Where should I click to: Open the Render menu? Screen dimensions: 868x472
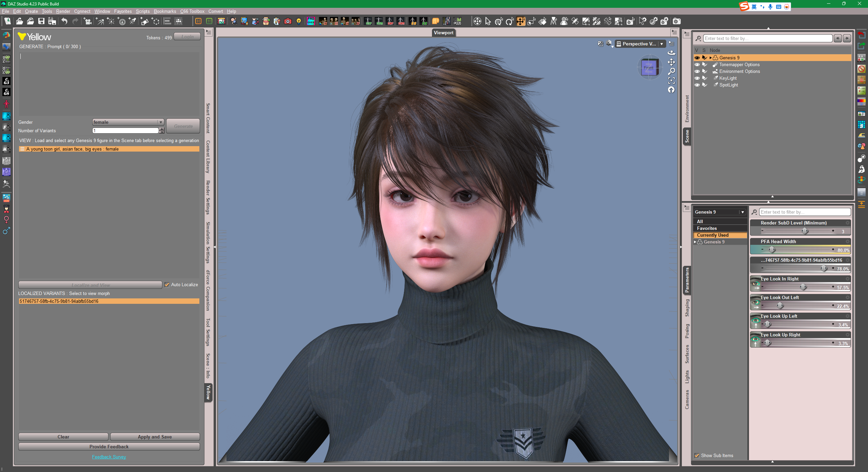click(x=63, y=11)
